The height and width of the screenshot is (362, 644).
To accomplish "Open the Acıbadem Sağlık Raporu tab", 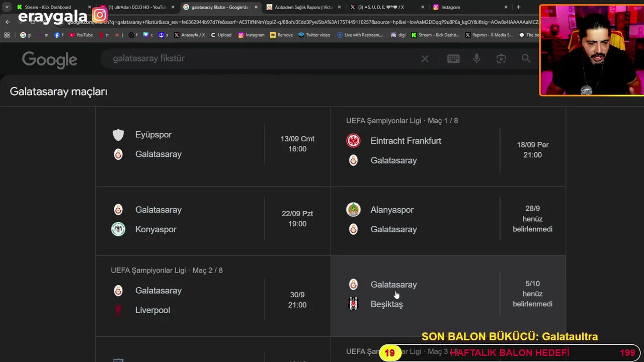I will coord(303,7).
